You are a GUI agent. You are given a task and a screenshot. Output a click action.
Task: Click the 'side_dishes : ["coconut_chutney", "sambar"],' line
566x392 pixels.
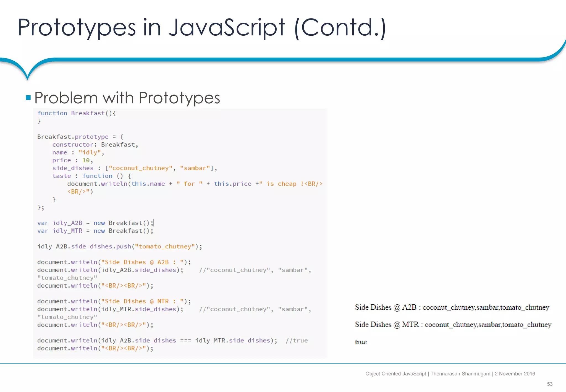point(135,168)
